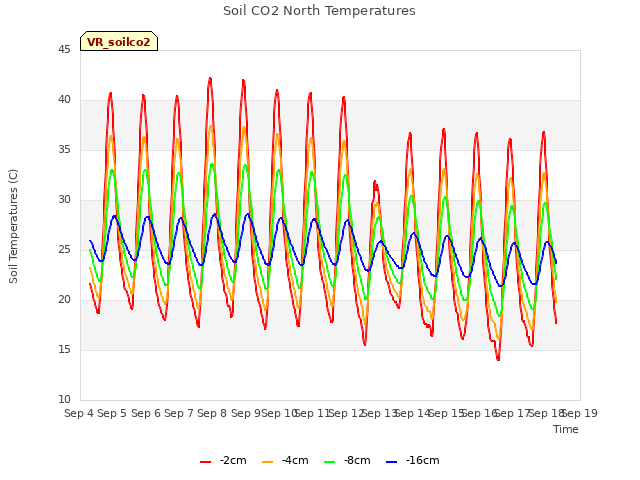Toggle the -16cm legend entry
This screenshot has width=640, height=480.
coord(412,460)
